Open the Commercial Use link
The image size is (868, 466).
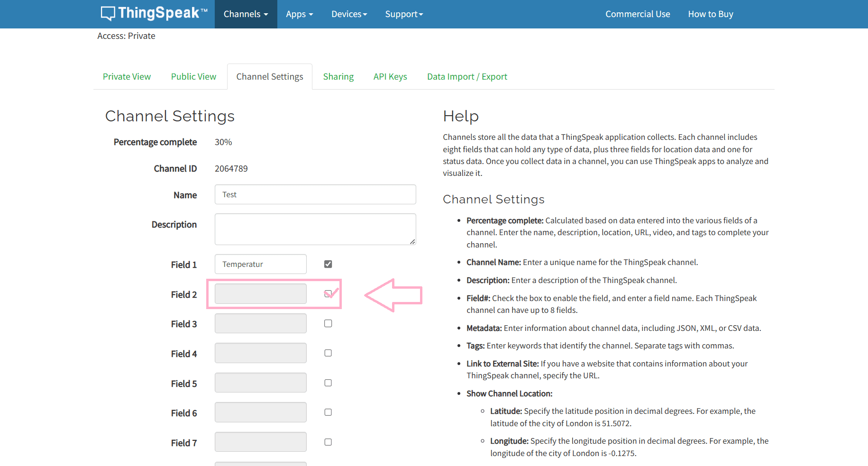[x=637, y=14]
